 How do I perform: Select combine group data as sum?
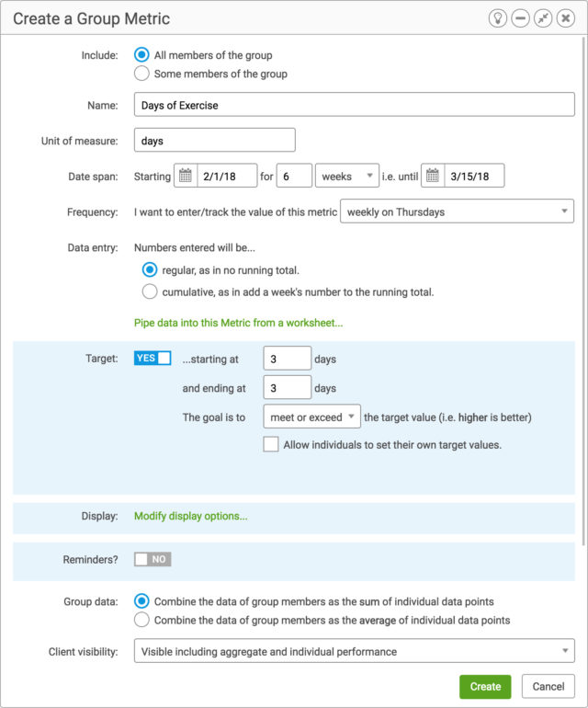coord(141,601)
